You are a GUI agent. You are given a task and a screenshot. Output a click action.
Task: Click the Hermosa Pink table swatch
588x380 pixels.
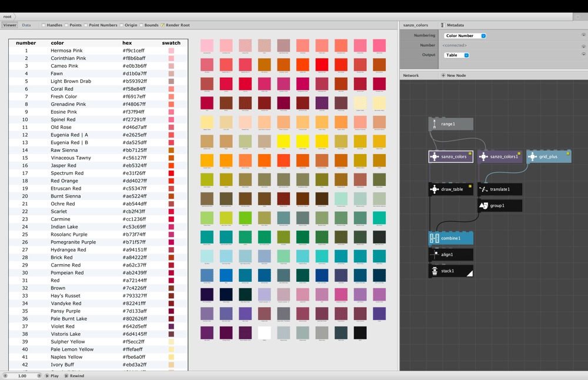[171, 51]
